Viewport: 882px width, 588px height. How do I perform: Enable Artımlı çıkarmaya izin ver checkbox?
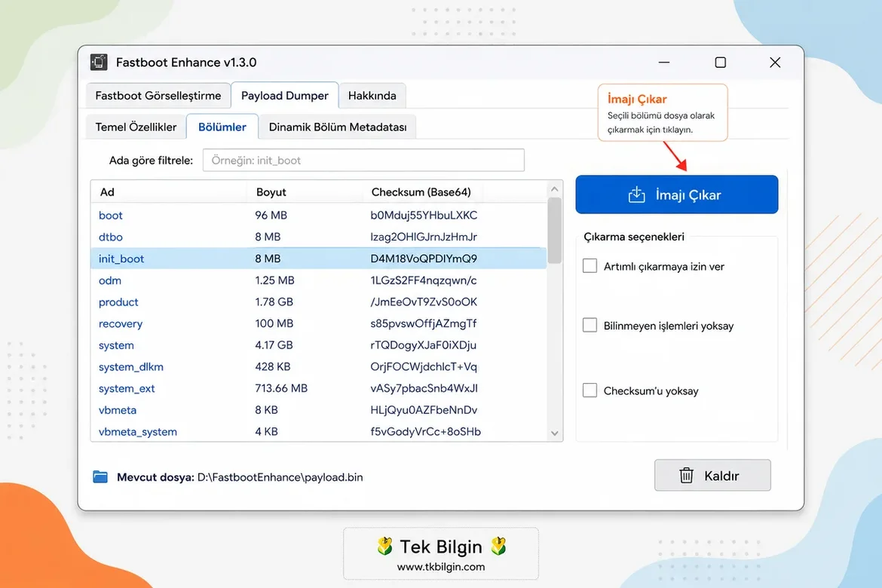pyautogui.click(x=590, y=265)
